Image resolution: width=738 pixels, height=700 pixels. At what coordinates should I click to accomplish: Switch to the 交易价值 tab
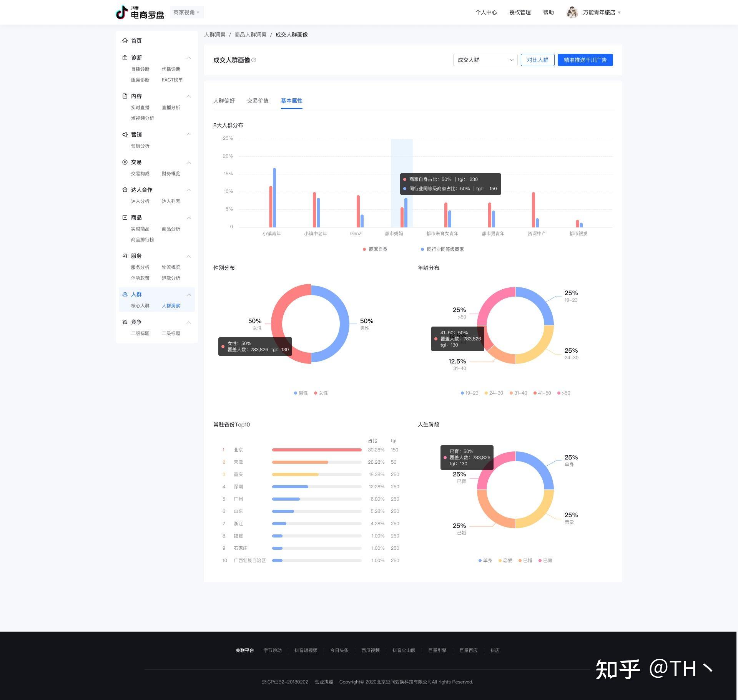pos(258,101)
